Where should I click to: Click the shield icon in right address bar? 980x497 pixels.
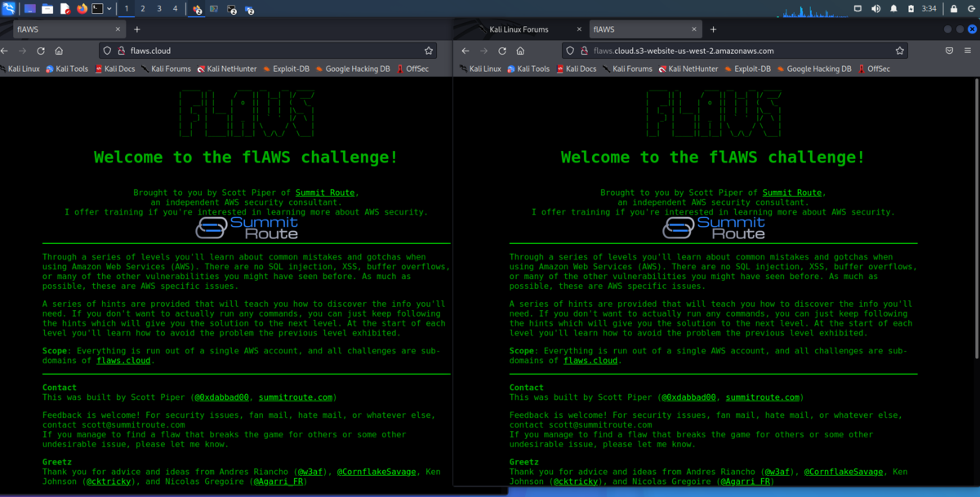coord(571,51)
